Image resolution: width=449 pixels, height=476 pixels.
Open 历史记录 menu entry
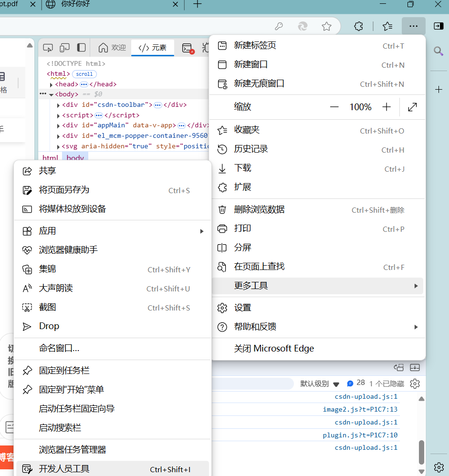pos(317,149)
